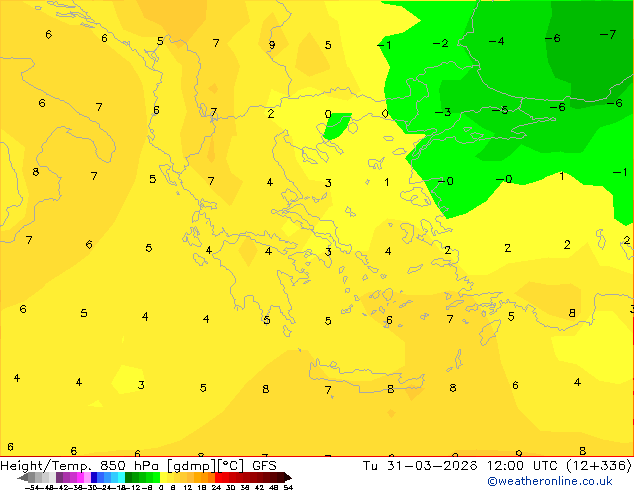This screenshot has height=490, width=634.
Task: Click the gray left arrow end of legend
Action: [x=23, y=477]
